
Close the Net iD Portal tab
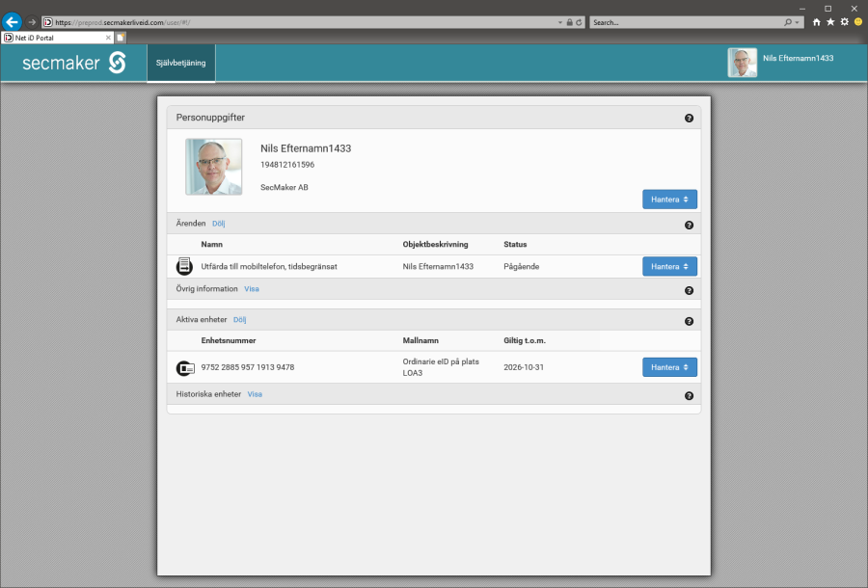pos(108,38)
